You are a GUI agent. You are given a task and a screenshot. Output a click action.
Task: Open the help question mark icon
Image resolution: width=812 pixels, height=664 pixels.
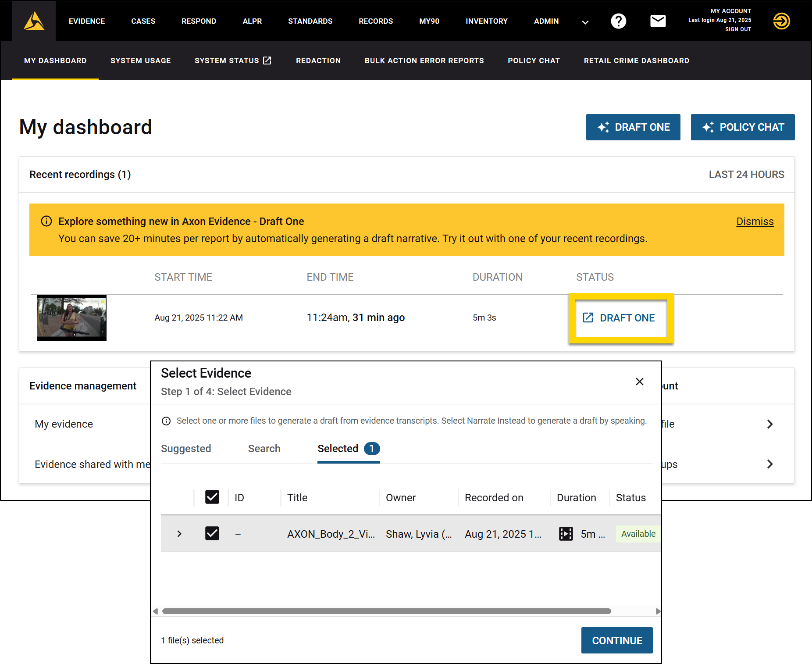618,21
